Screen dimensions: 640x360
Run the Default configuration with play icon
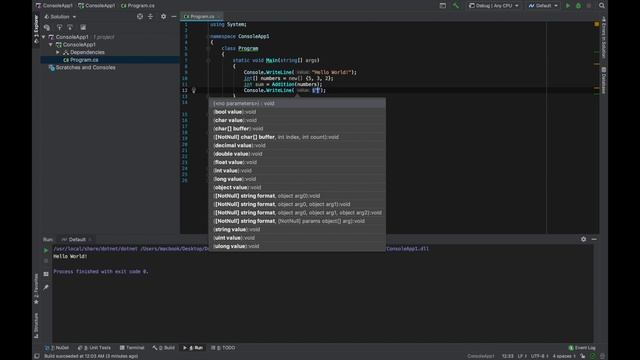[x=568, y=6]
